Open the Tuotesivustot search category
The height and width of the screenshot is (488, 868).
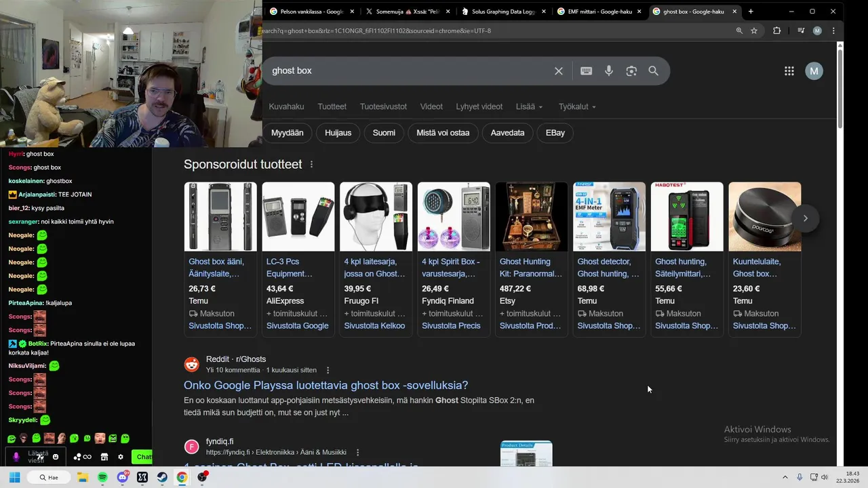point(383,106)
